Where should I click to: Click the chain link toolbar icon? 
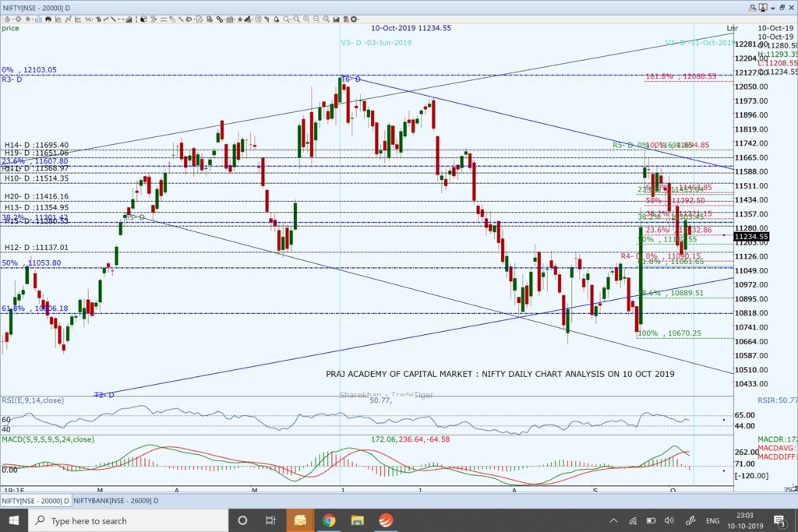[220, 19]
